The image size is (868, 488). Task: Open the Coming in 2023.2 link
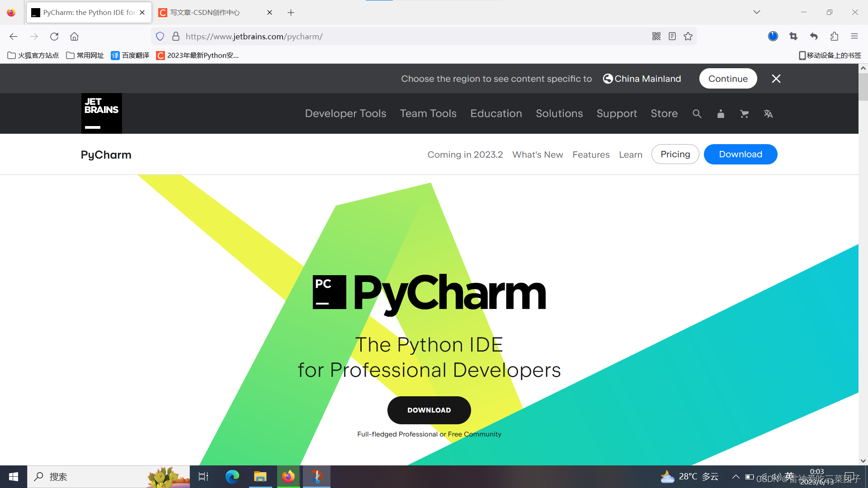(x=465, y=155)
